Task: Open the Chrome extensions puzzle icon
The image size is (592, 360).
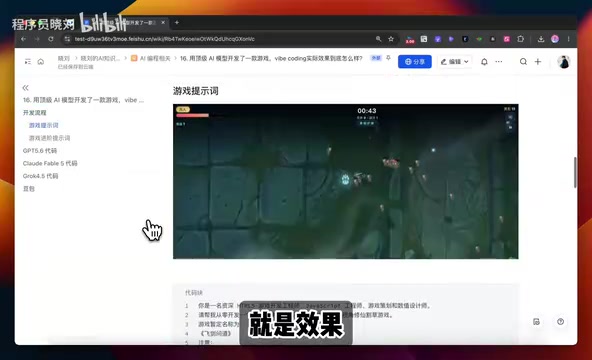Action: coord(521,39)
